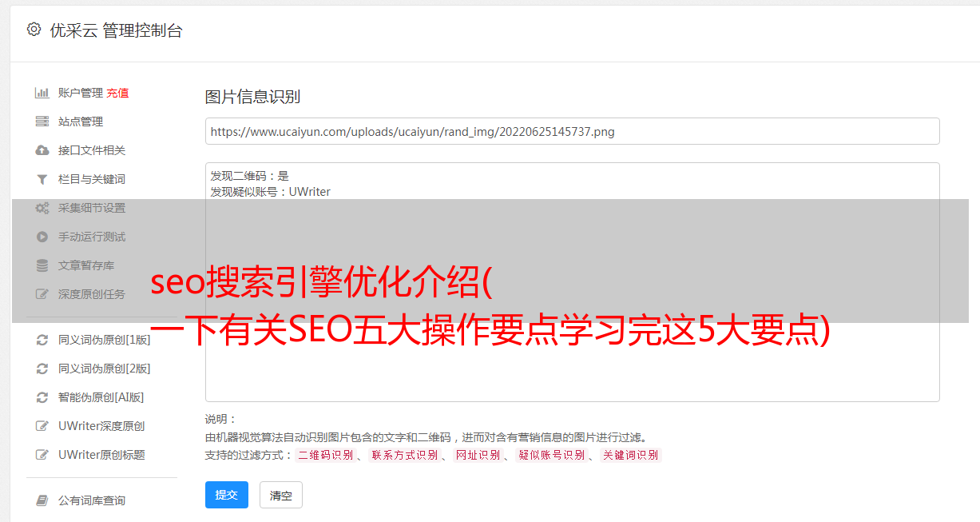The width and height of the screenshot is (980, 522).
Task: Click the book icon for 公有词库查询
Action: click(x=42, y=500)
